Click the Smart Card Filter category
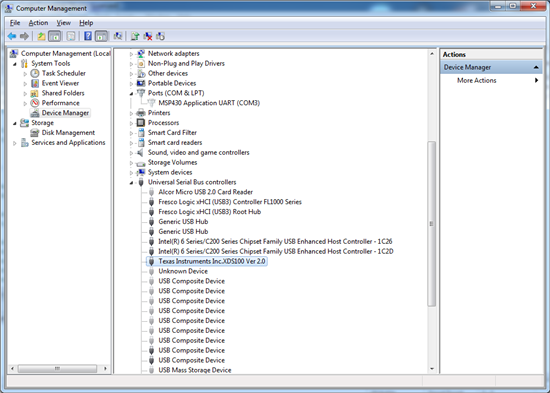This screenshot has width=550, height=393. click(x=172, y=133)
